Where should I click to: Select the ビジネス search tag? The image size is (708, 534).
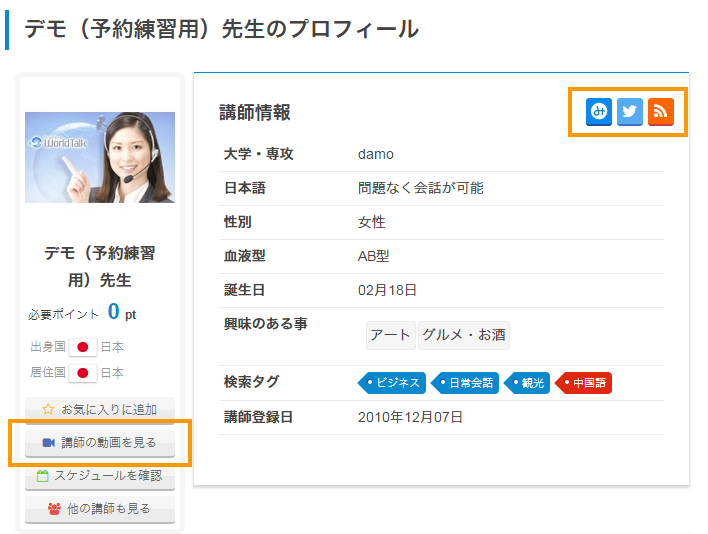click(391, 383)
